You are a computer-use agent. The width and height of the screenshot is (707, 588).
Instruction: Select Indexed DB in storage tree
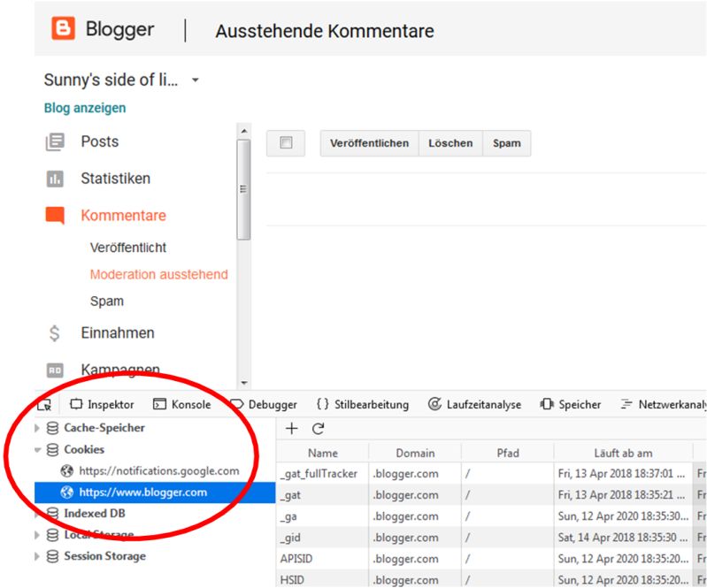[94, 514]
